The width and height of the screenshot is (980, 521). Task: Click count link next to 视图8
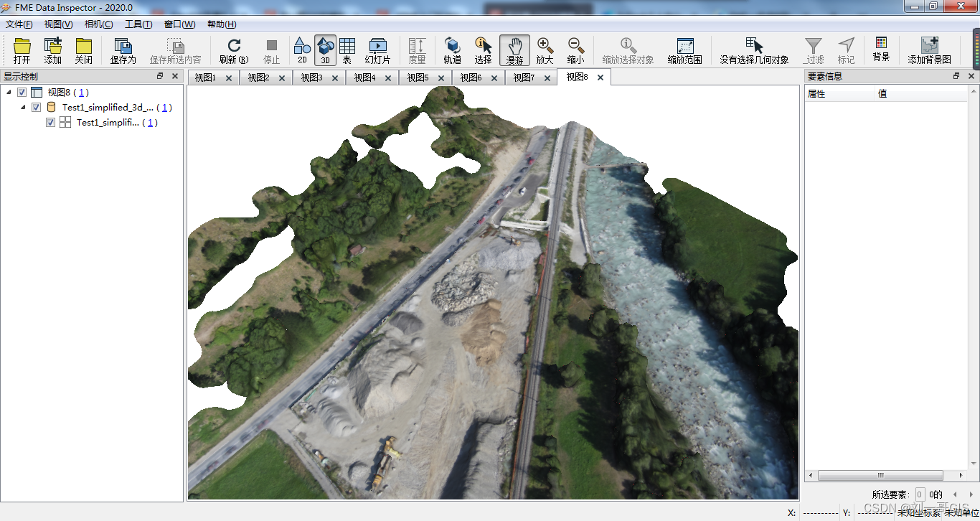tap(83, 92)
